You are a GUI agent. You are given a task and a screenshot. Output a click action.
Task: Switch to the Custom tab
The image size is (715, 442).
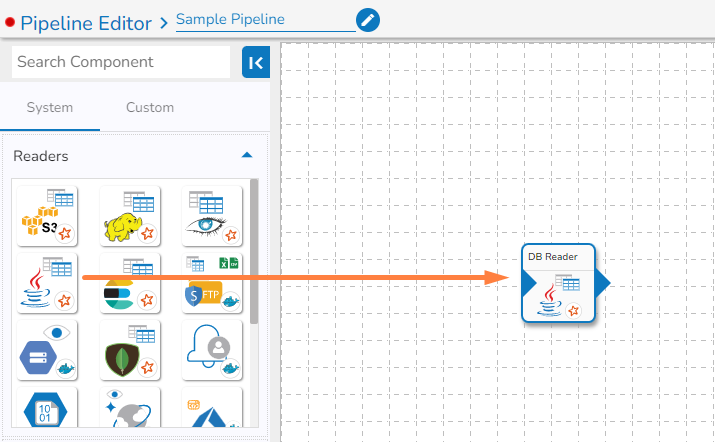[150, 108]
